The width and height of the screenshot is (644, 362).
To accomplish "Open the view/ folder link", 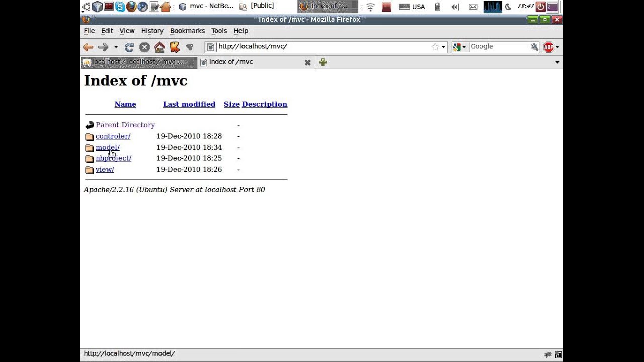I will (105, 169).
